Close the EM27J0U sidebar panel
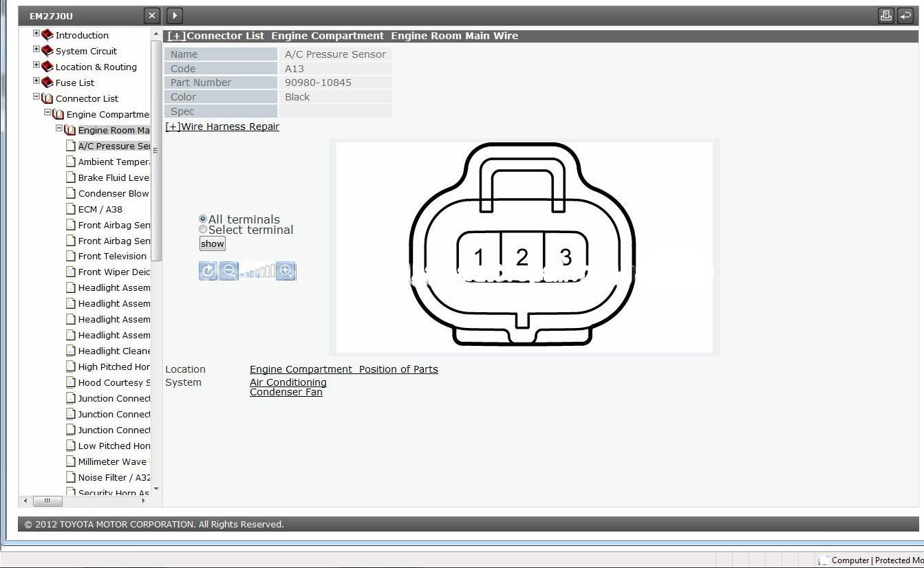Image resolution: width=924 pixels, height=568 pixels. tap(152, 16)
